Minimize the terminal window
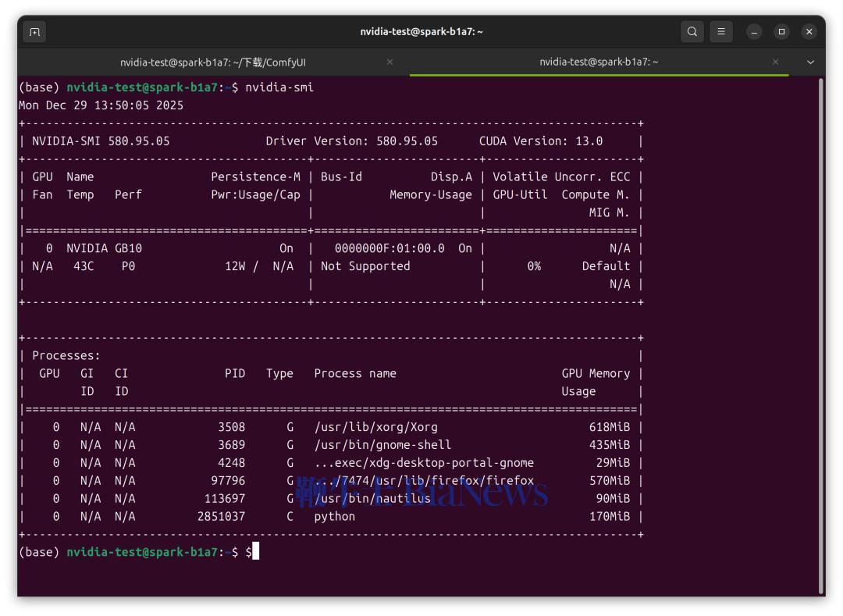The width and height of the screenshot is (843, 616). coord(754,32)
